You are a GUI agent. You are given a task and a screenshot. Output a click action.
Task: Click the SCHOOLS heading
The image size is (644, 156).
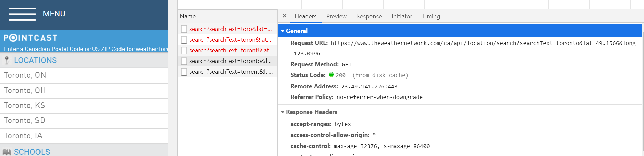point(32,152)
